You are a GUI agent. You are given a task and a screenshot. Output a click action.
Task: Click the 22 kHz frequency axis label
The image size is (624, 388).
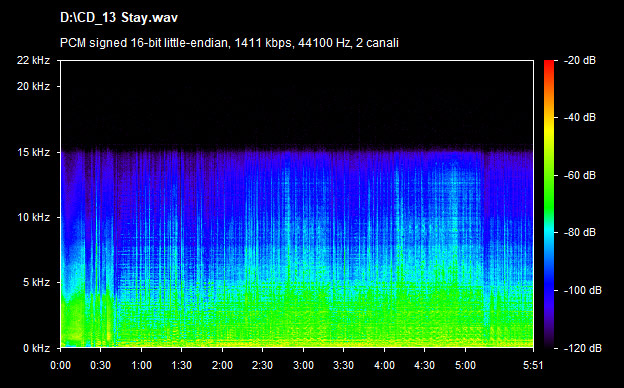click(x=33, y=60)
